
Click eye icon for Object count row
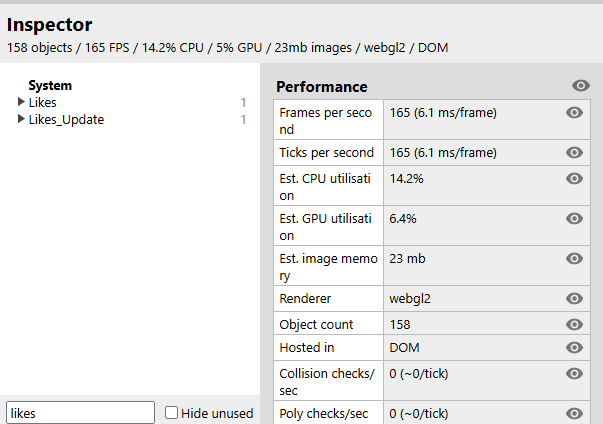574,325
